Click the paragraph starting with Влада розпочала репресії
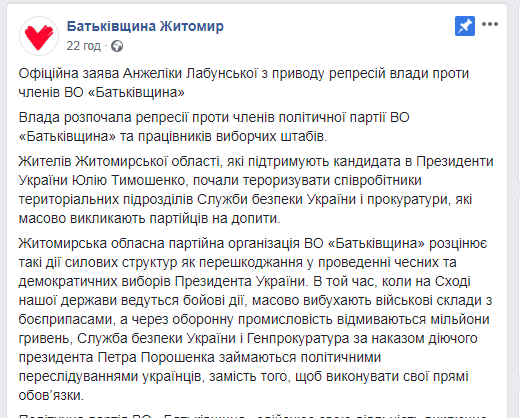Image resolution: width=520 pixels, height=418 pixels. click(214, 127)
